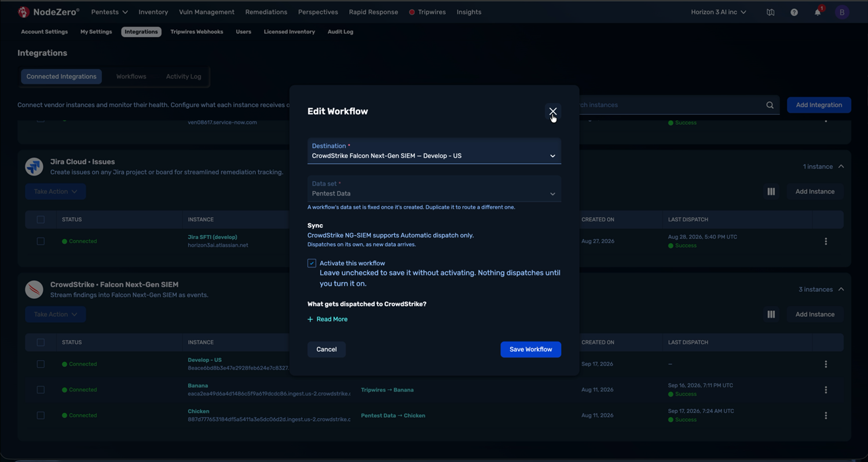Open the Jira SFTI (develop) instance link
This screenshot has height=462, width=868.
(213, 237)
